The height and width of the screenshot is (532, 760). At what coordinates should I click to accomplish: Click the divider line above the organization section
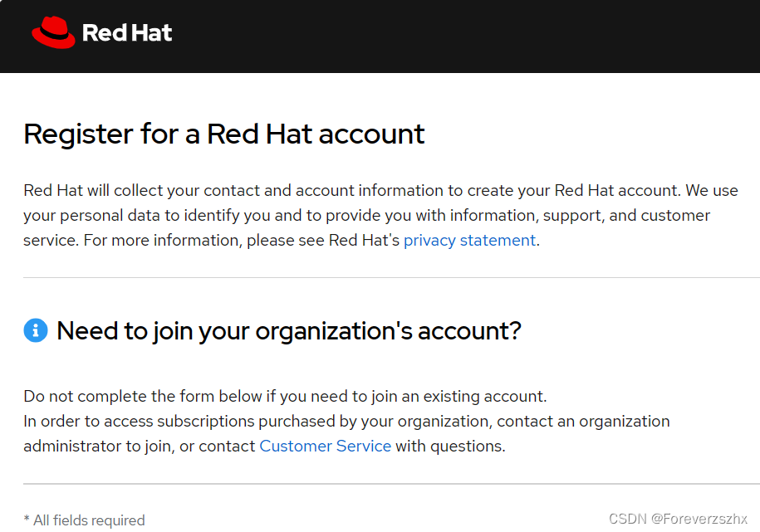(x=380, y=276)
